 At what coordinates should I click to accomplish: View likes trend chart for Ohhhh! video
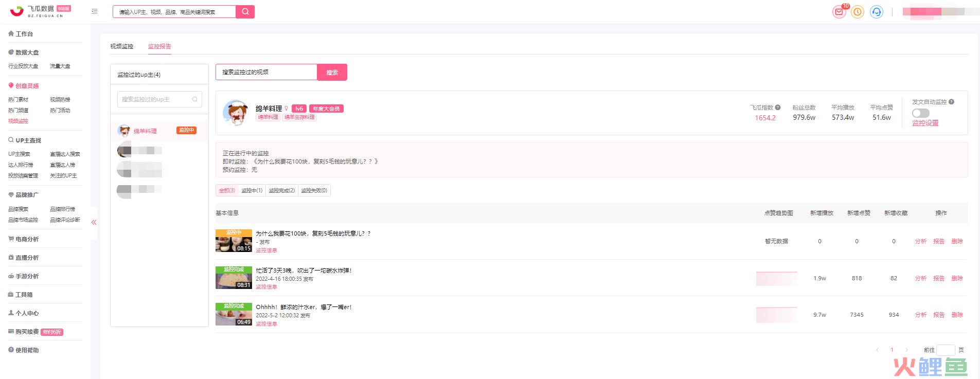click(x=777, y=315)
